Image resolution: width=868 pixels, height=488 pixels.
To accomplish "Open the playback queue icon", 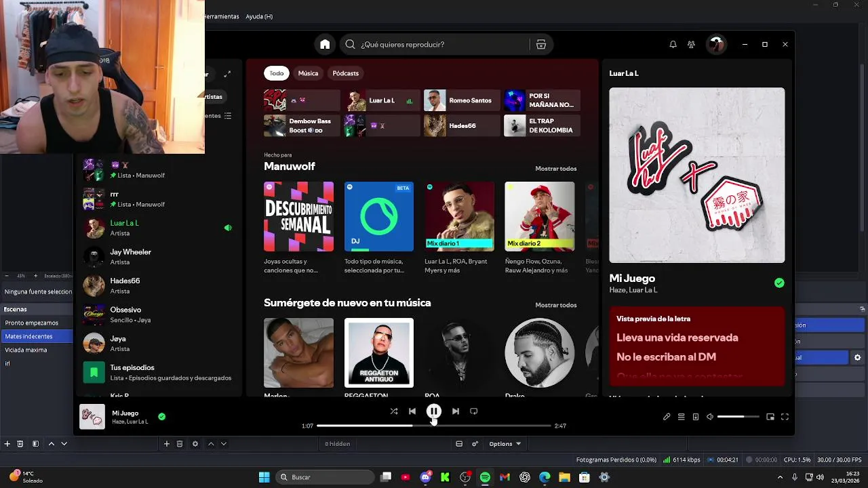I will 682,417.
